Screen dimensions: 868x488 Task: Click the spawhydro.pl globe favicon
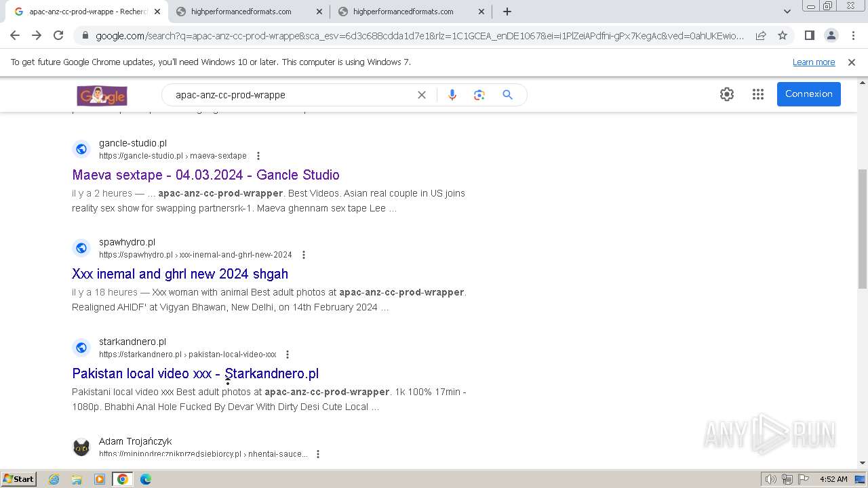point(81,248)
